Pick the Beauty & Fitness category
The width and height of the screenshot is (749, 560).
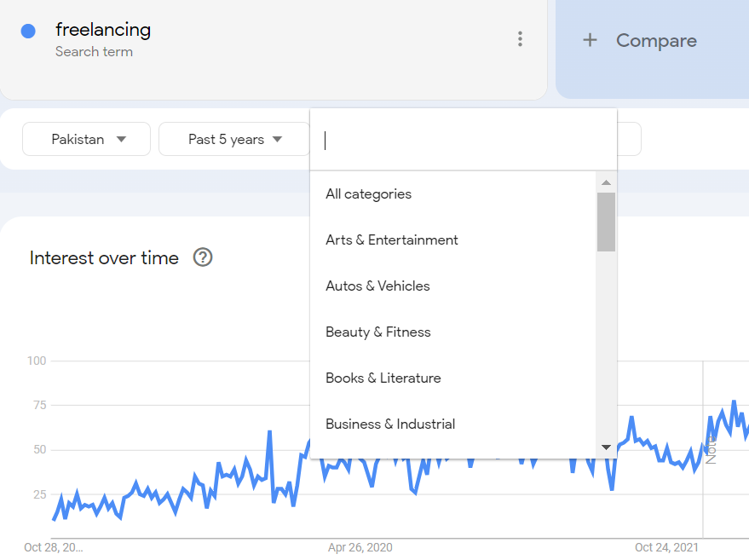[377, 332]
